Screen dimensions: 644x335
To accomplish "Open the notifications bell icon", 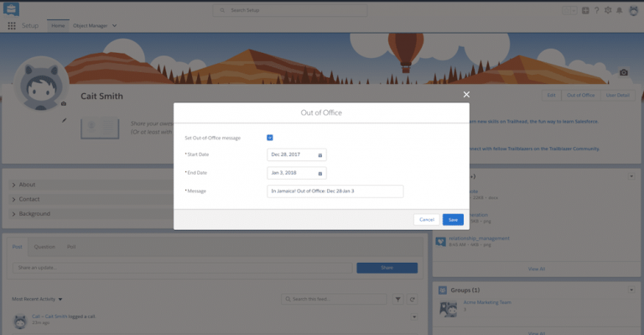I will click(619, 10).
